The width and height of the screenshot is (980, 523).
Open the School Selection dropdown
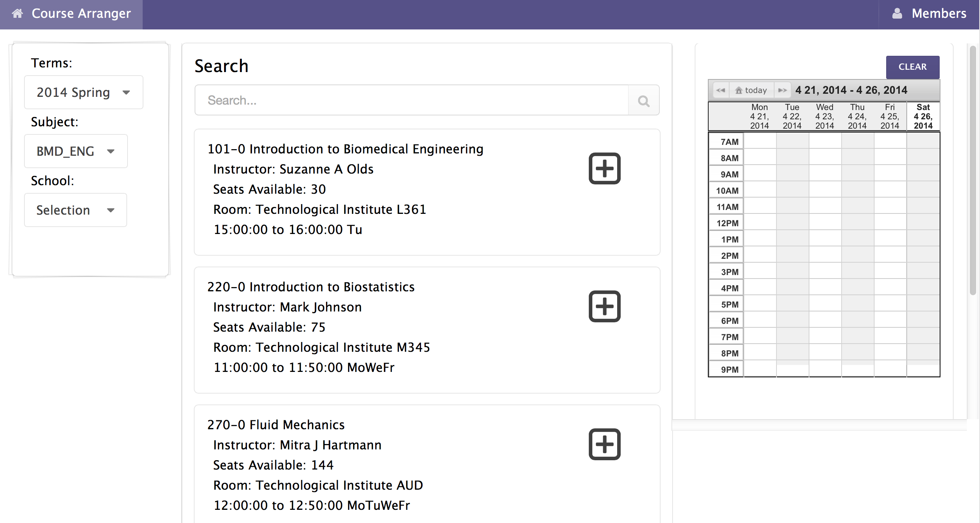coord(76,210)
